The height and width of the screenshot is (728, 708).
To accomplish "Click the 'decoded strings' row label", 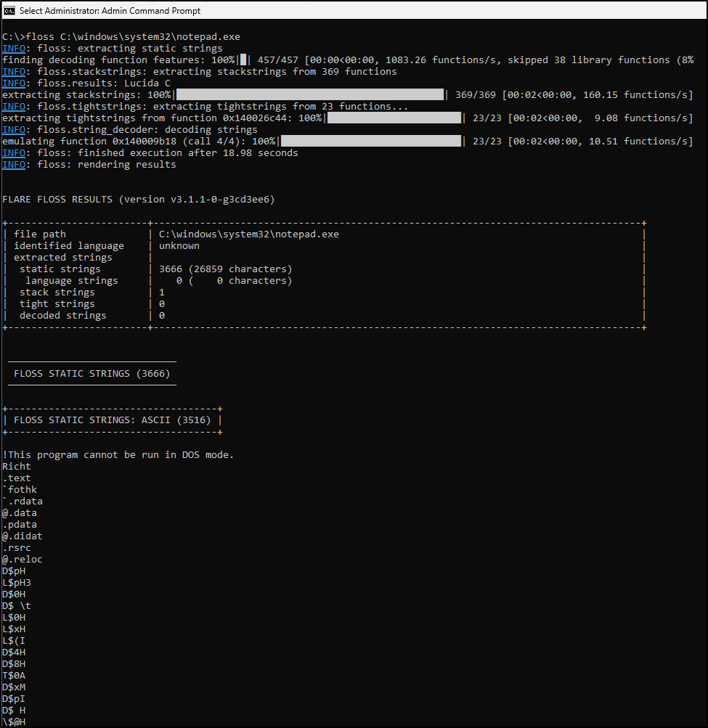I will pyautogui.click(x=62, y=315).
